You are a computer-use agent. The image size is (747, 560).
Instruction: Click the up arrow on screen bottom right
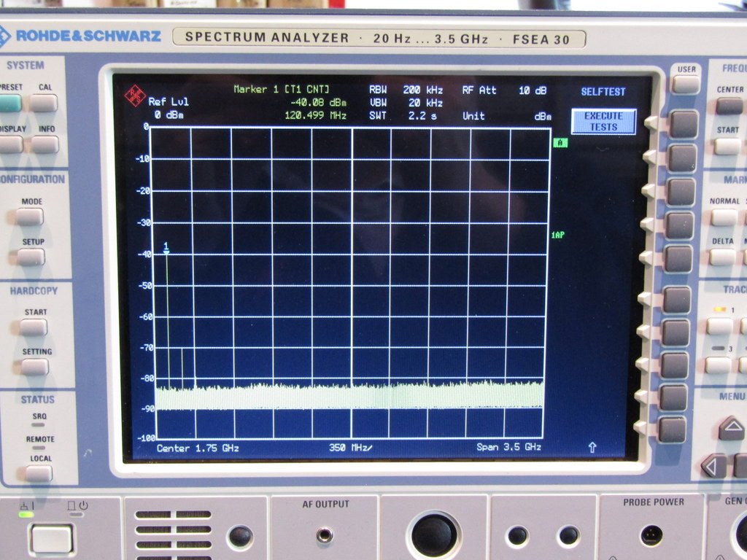(x=592, y=448)
